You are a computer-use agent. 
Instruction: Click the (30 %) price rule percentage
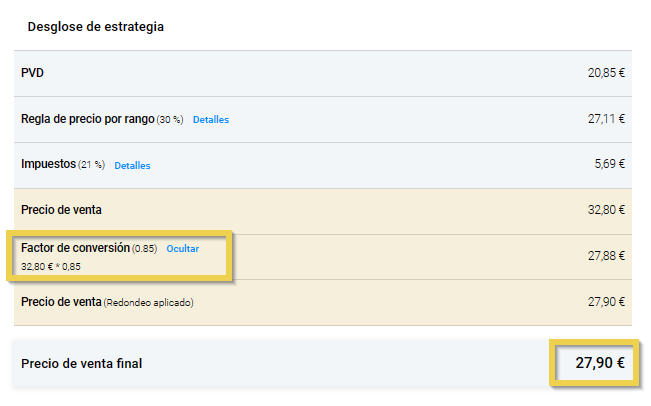click(171, 120)
